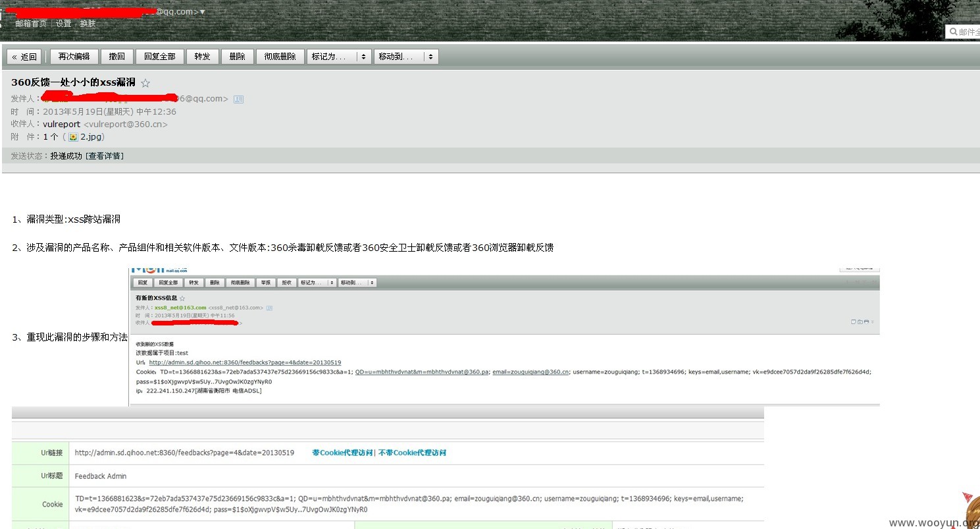This screenshot has width=980, height=529.
Task: Click the 拒收 button in embedded screenshot
Action: point(286,283)
